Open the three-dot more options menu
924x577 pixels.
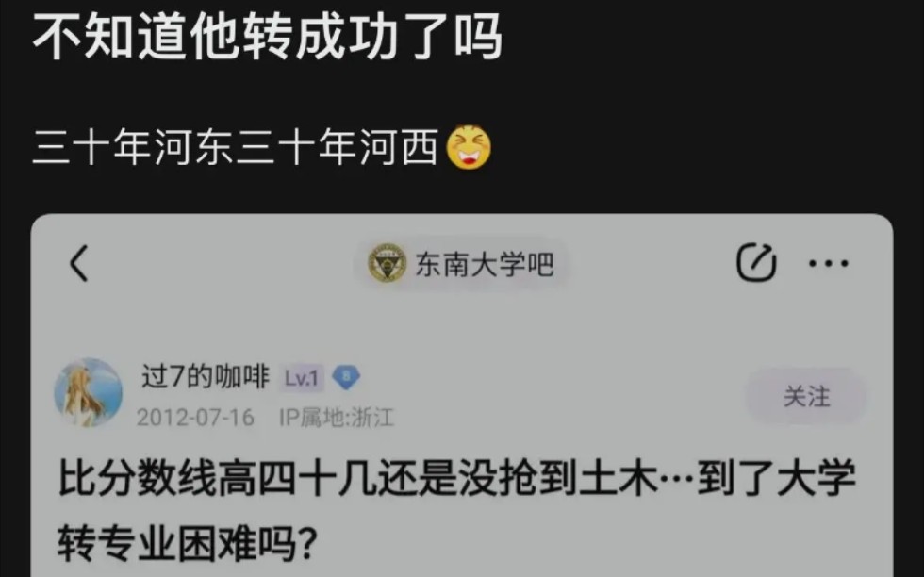[829, 263]
